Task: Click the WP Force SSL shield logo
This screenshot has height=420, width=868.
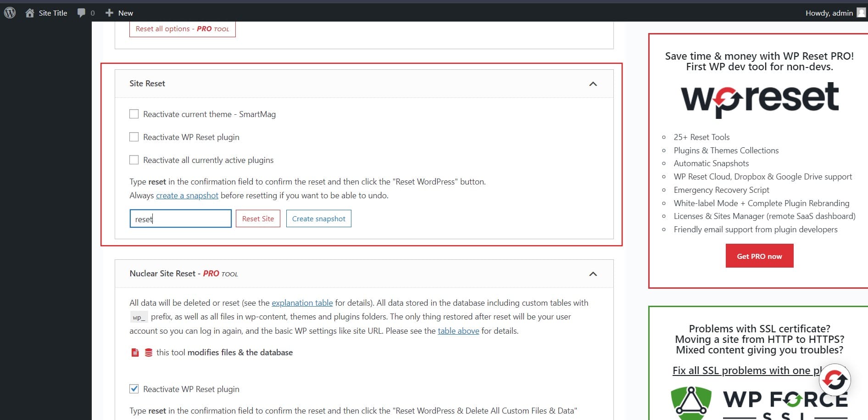Action: click(x=691, y=403)
